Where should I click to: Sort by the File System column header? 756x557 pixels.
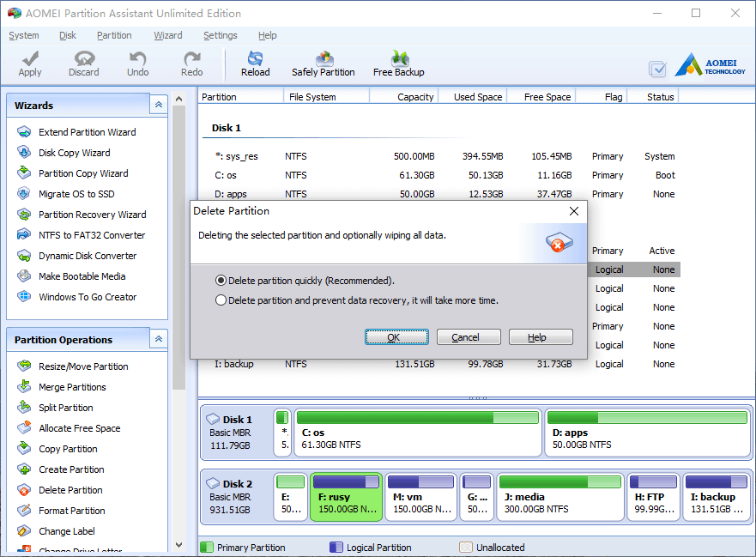326,97
